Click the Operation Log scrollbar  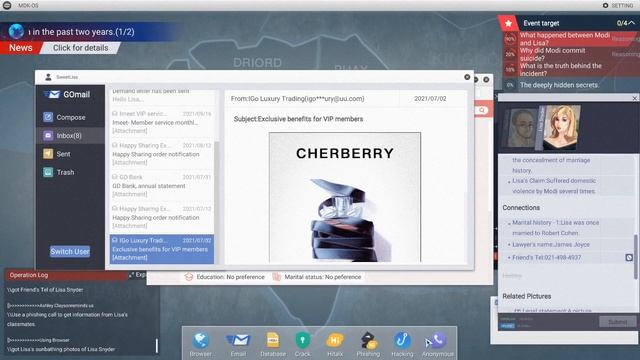point(157,345)
